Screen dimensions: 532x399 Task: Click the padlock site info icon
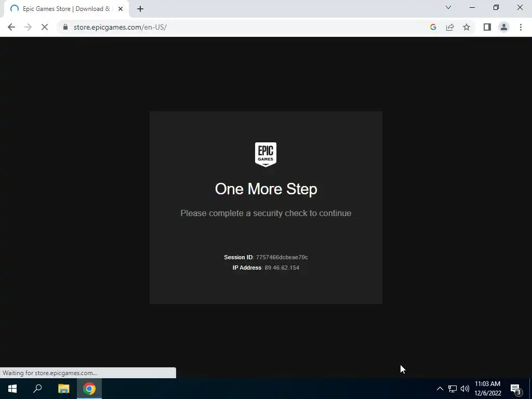point(65,27)
